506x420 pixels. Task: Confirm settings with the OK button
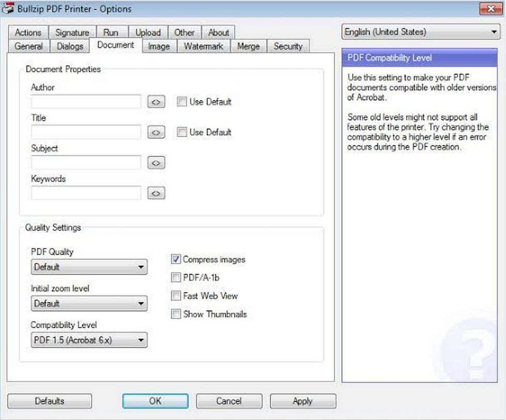tap(155, 401)
